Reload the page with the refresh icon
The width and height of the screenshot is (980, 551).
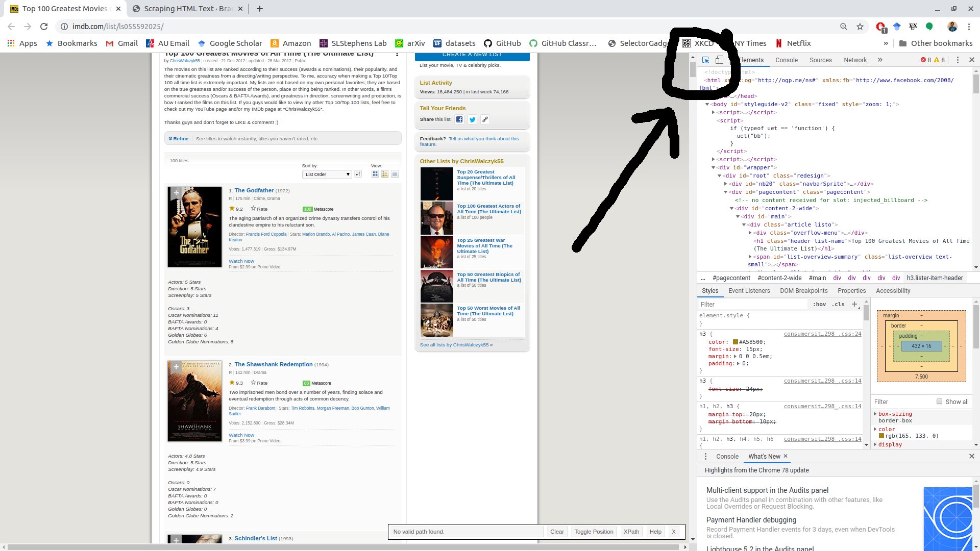(x=44, y=27)
